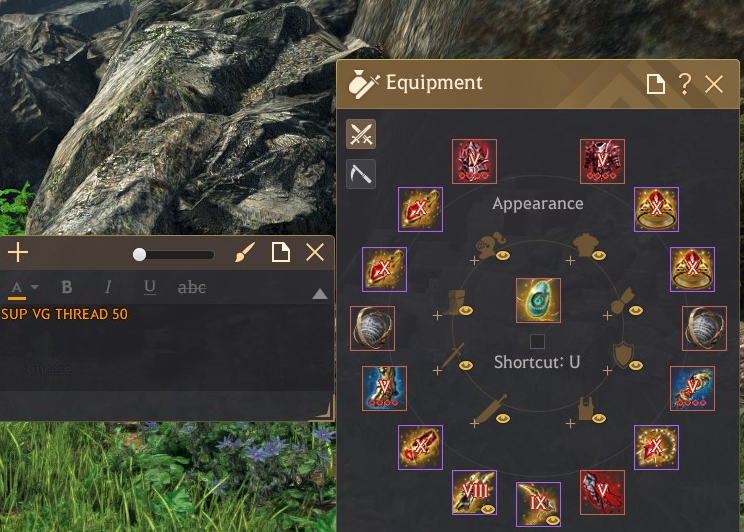Viewport: 744px width, 532px height.
Task: Add a new memo with plus icon
Action: (18, 252)
